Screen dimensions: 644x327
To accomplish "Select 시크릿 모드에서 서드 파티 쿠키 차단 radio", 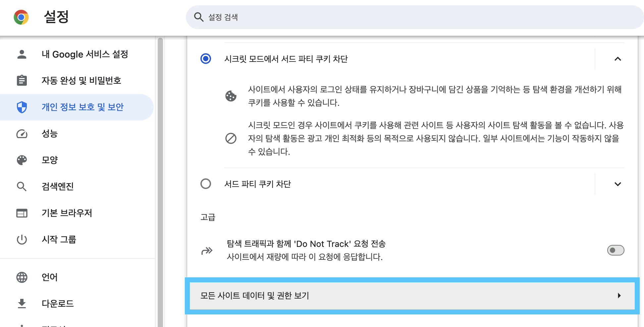I will click(206, 59).
